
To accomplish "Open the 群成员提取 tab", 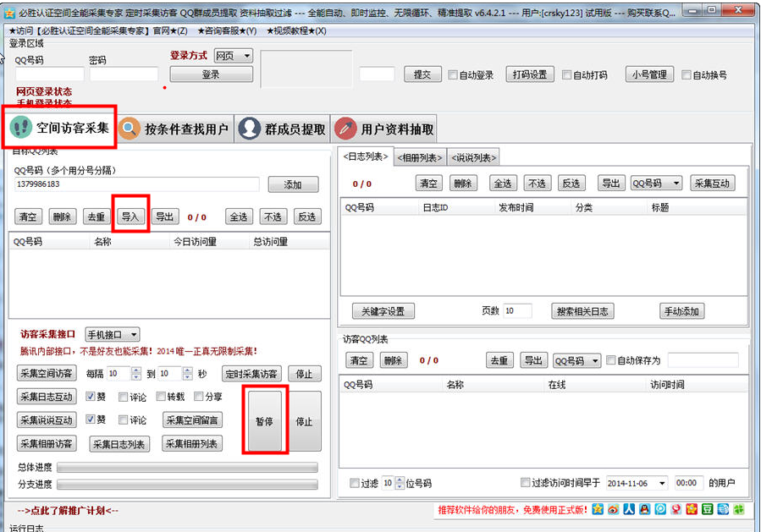I will tap(284, 129).
